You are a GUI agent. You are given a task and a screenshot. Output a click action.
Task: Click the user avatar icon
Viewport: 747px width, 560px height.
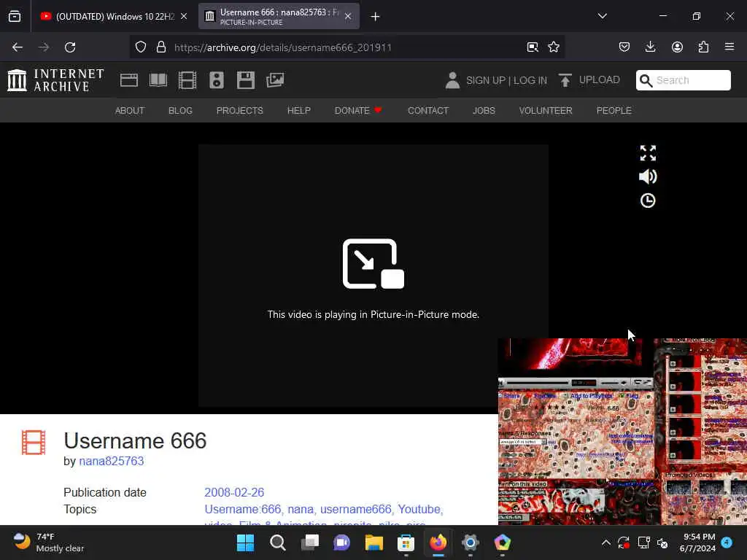pyautogui.click(x=452, y=80)
